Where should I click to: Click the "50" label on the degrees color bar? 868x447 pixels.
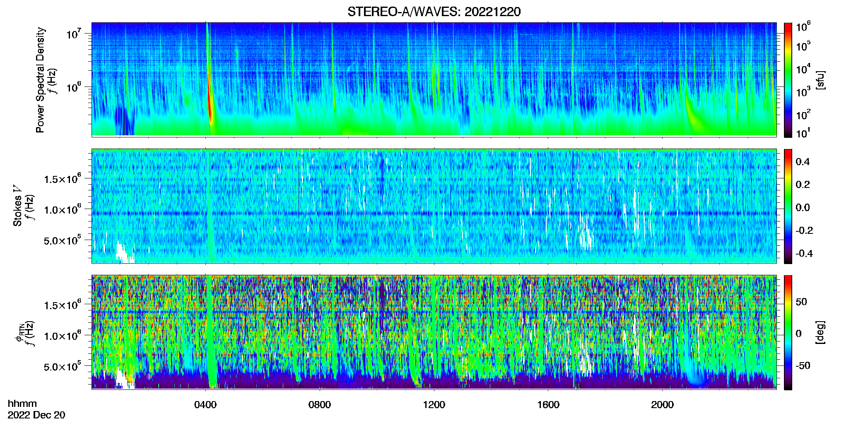point(801,302)
